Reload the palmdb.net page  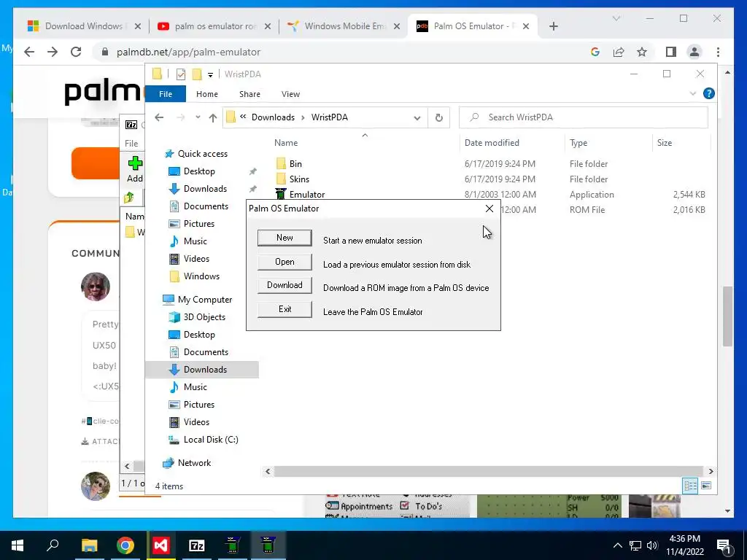[76, 52]
